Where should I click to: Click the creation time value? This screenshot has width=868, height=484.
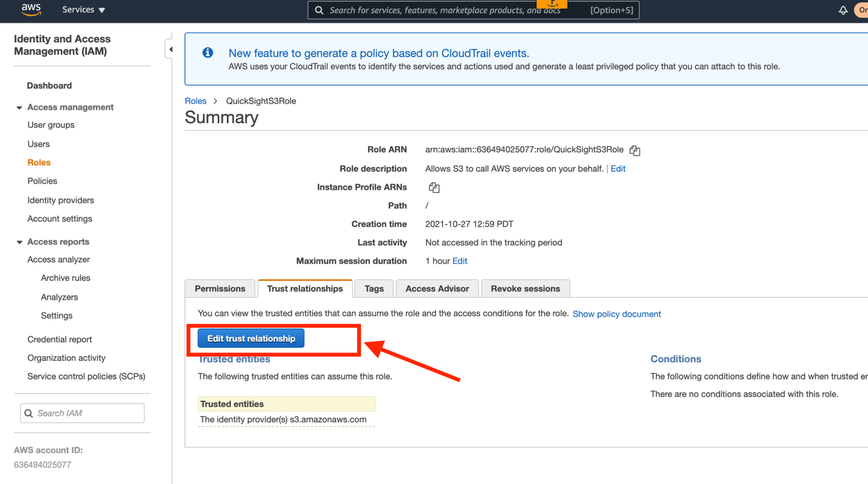tap(469, 224)
